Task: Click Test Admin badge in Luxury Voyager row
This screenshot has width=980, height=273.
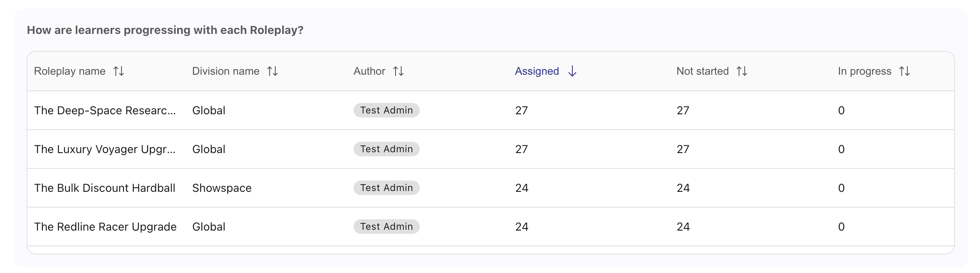Action: [x=387, y=149]
